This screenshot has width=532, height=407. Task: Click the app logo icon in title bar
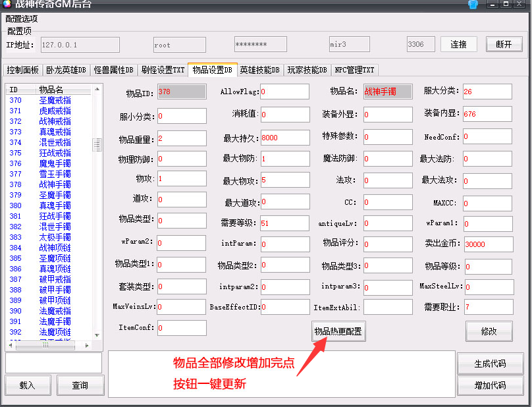coord(6,4)
